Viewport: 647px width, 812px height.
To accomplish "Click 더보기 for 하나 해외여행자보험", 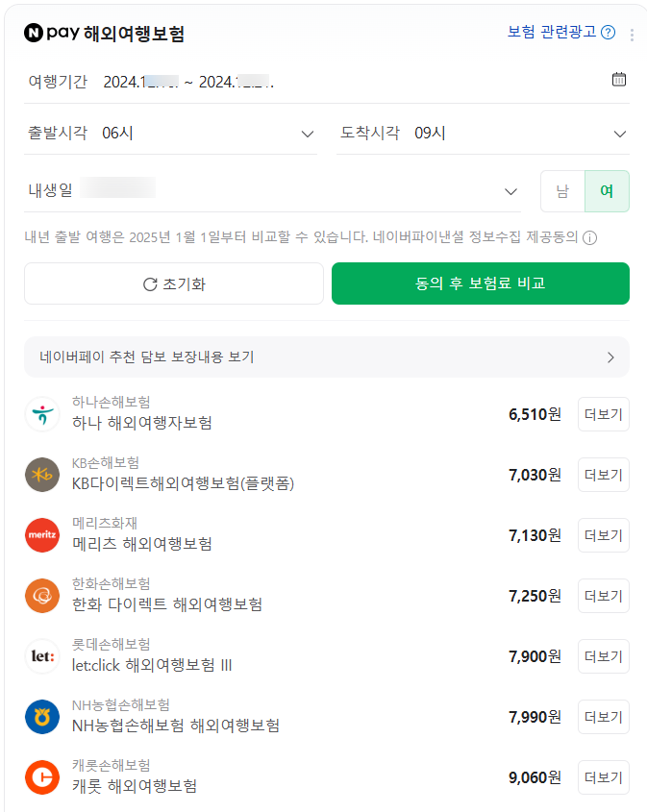I will click(604, 415).
